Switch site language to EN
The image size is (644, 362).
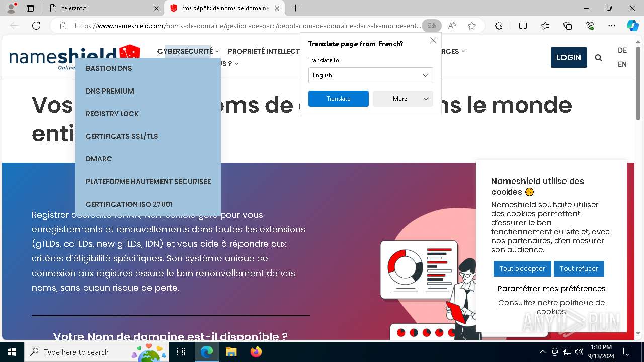[622, 64]
